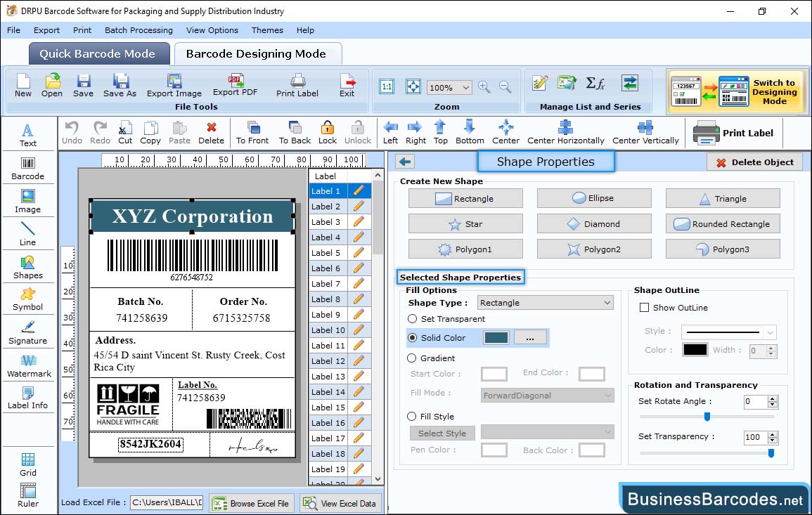Open the Batch Processing menu

coord(138,30)
